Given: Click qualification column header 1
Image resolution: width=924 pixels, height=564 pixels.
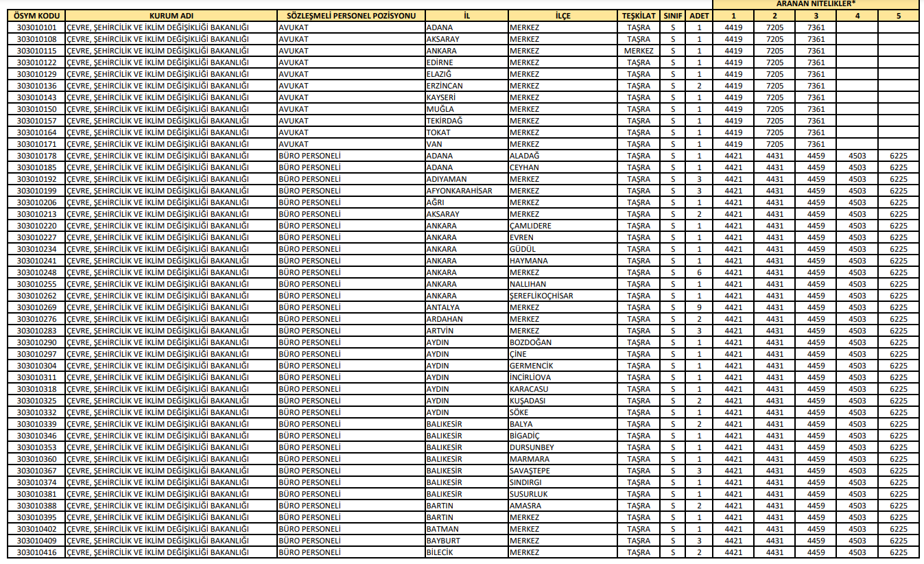Looking at the screenshot, I should pos(733,15).
